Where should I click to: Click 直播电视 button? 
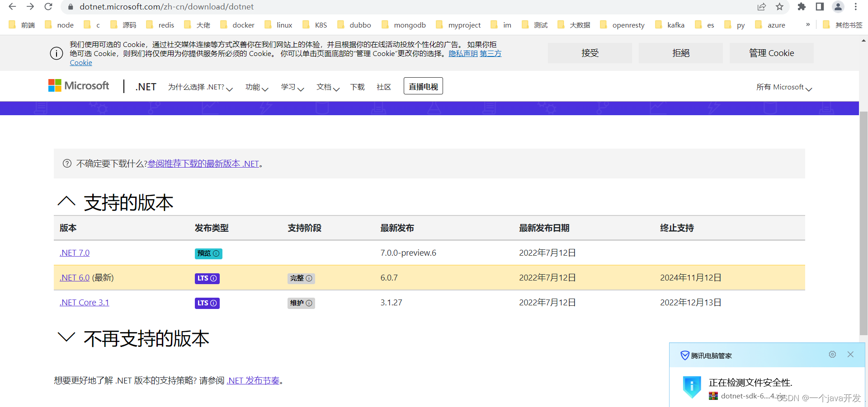coord(423,86)
